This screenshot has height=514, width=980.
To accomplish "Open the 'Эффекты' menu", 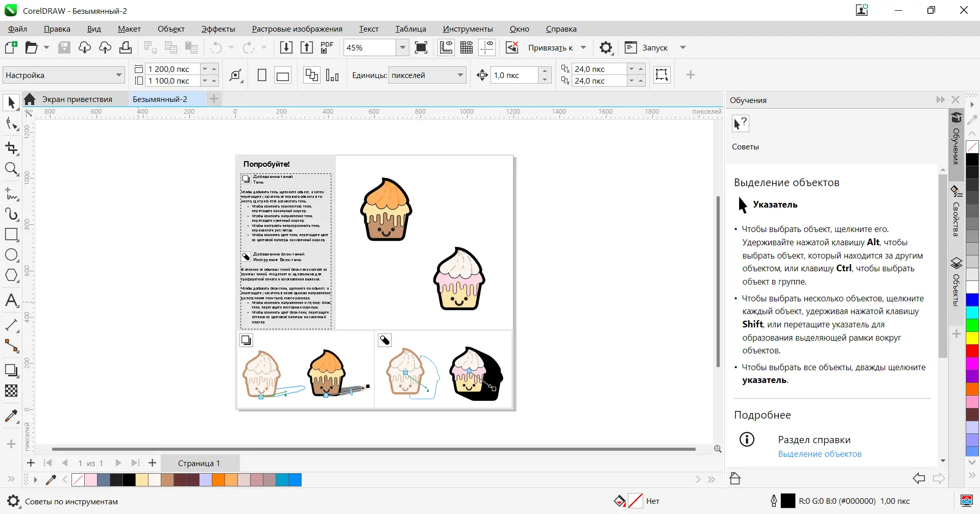I will (x=218, y=29).
